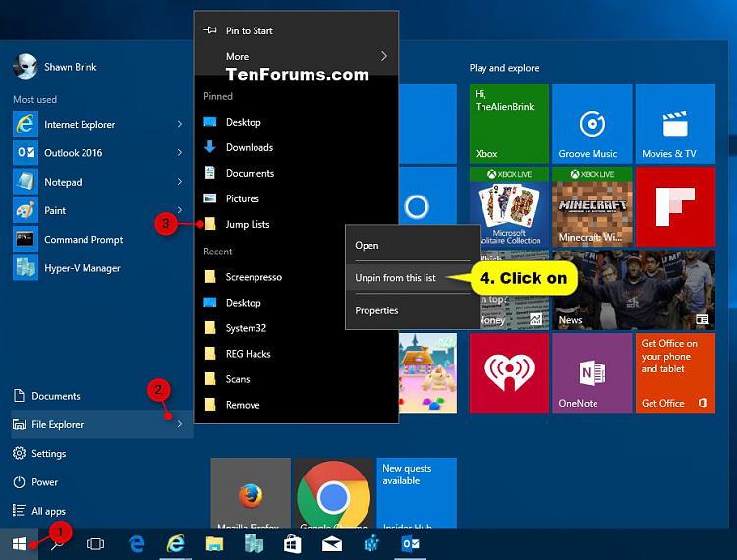Viewport: 737px width, 560px height.
Task: Open File Explorer in Start menu
Action: point(101,424)
